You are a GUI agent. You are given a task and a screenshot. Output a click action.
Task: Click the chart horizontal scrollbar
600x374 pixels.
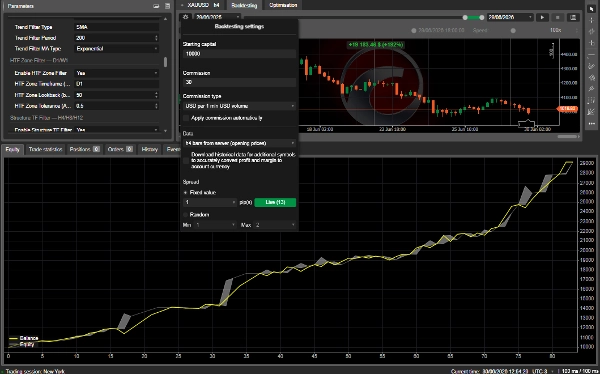tap(567, 136)
